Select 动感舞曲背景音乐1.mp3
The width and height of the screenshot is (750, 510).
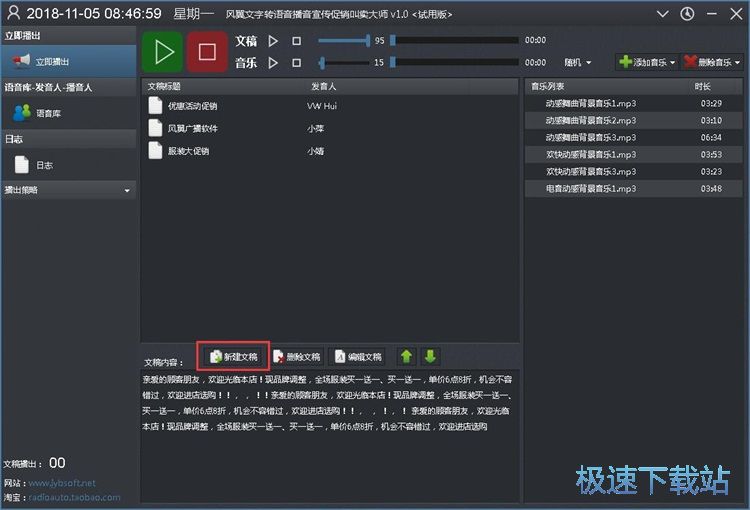click(634, 103)
